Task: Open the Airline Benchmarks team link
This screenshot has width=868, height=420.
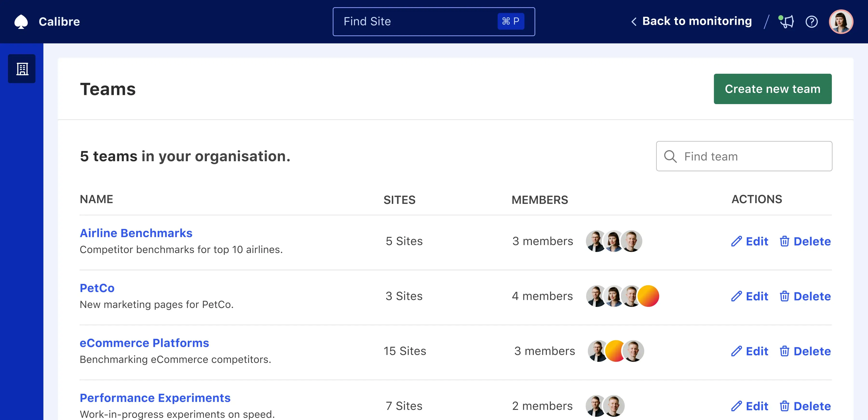Action: (x=136, y=233)
